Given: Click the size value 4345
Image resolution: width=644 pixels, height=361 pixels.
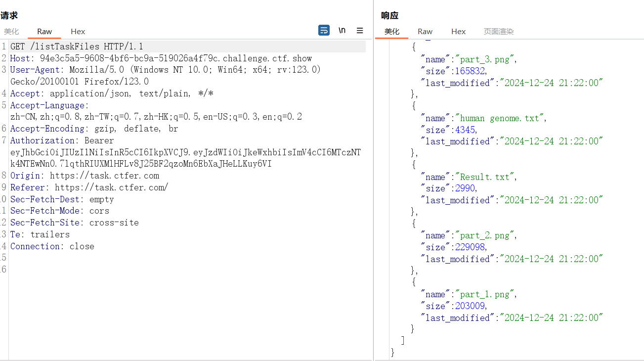Looking at the screenshot, I should (465, 130).
